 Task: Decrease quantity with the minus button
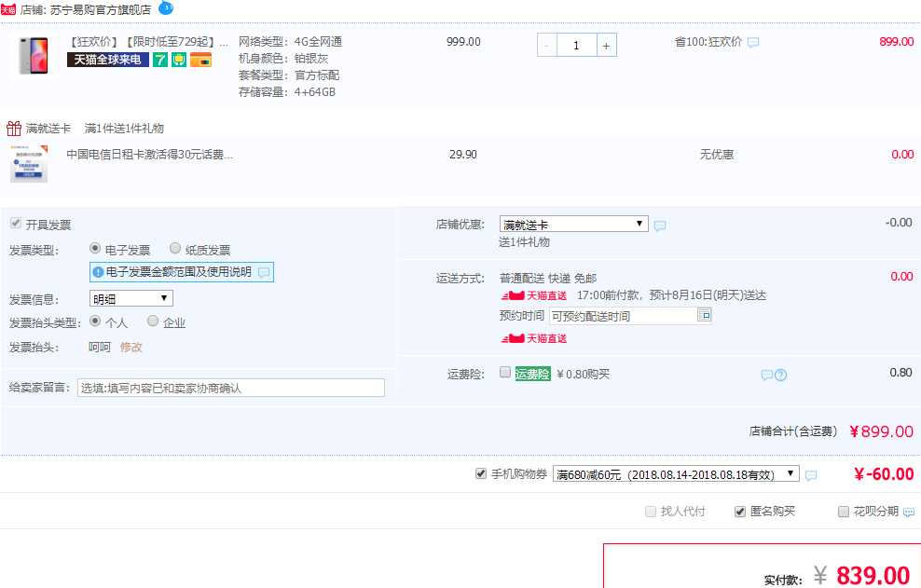(x=547, y=46)
